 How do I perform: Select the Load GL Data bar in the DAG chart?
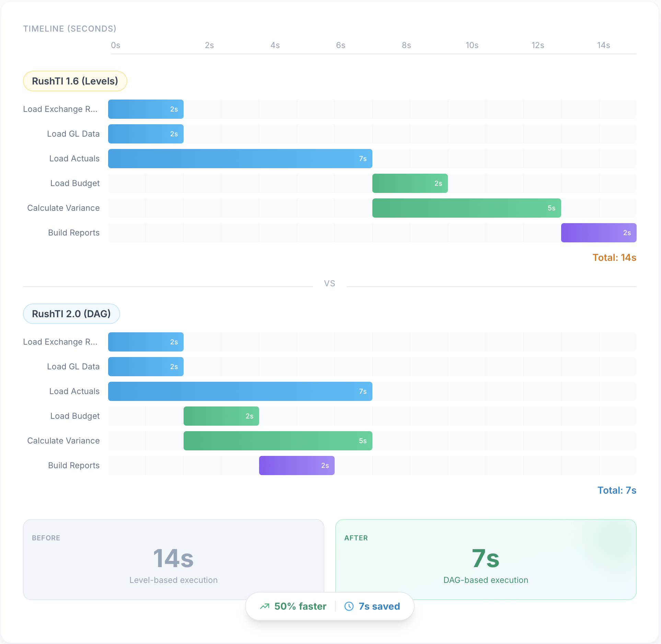point(146,366)
